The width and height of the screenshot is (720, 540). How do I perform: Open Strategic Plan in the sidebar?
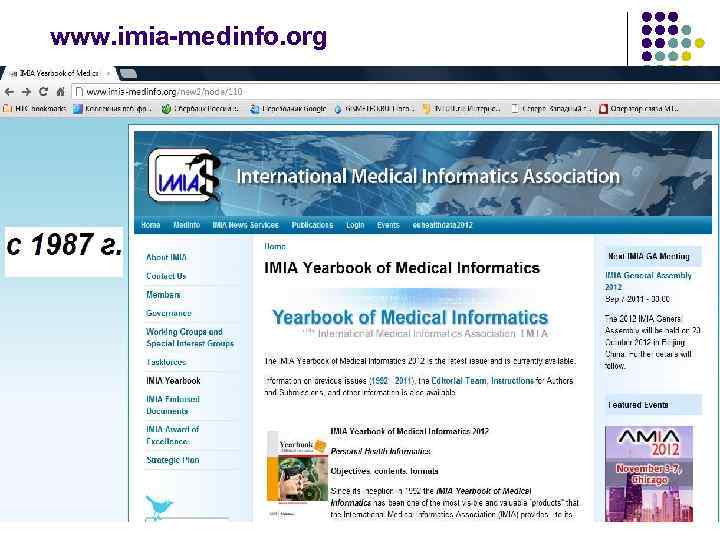173,460
